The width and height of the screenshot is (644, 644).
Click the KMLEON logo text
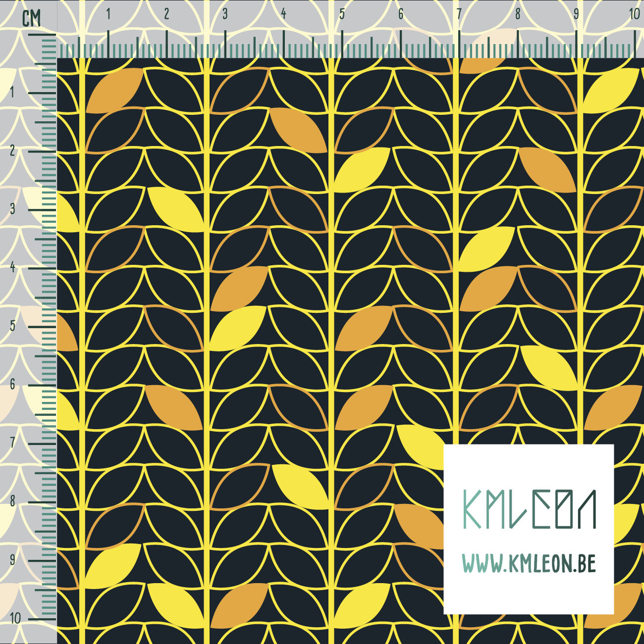(x=529, y=509)
